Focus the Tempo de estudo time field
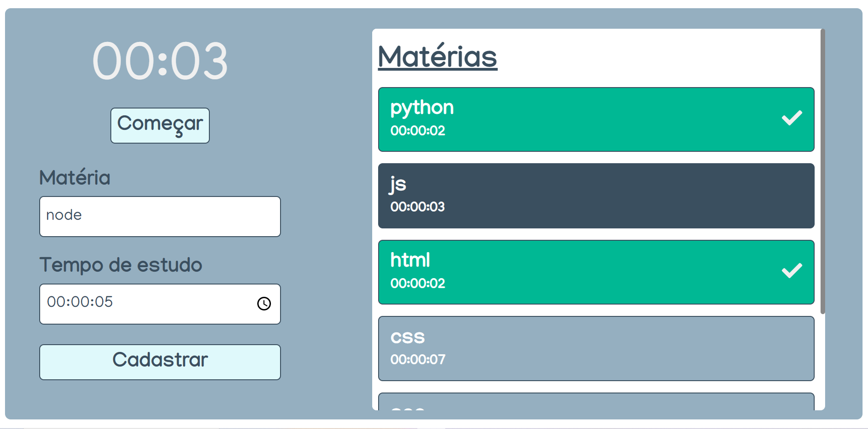868x429 pixels. click(160, 304)
